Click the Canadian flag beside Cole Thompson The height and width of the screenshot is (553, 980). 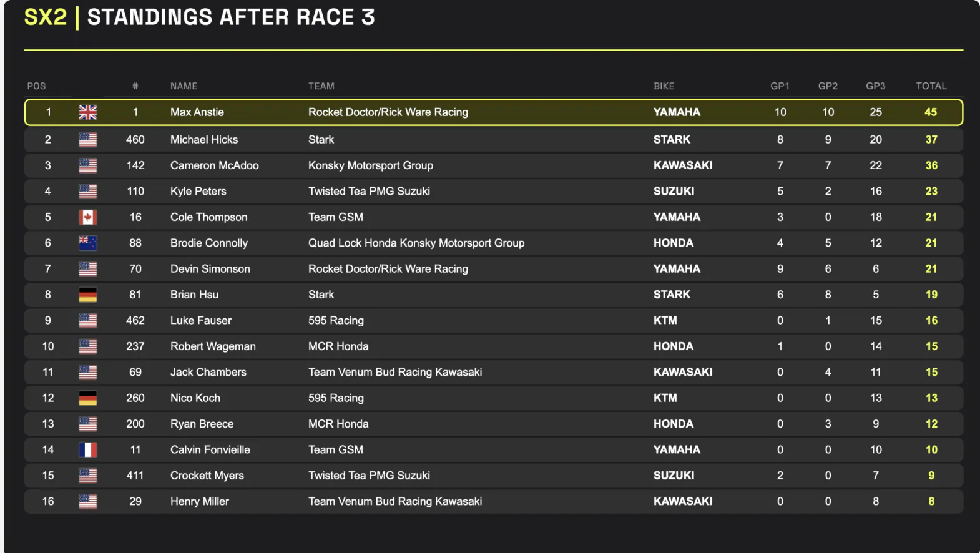[87, 217]
